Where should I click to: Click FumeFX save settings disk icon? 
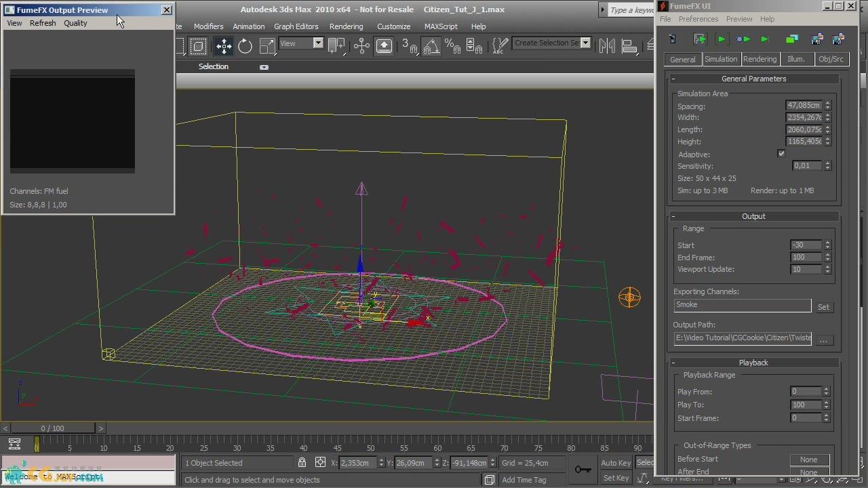click(x=838, y=39)
